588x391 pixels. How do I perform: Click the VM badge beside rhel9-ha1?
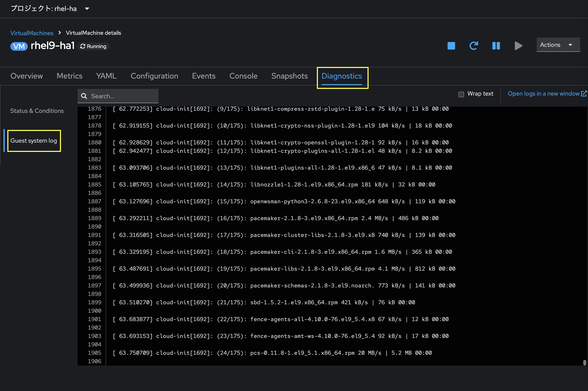pyautogui.click(x=19, y=46)
